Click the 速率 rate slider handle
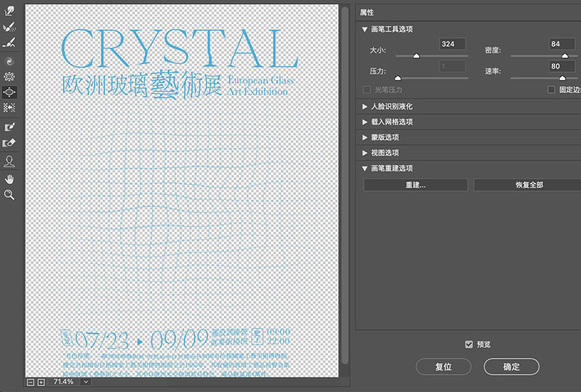 point(562,78)
